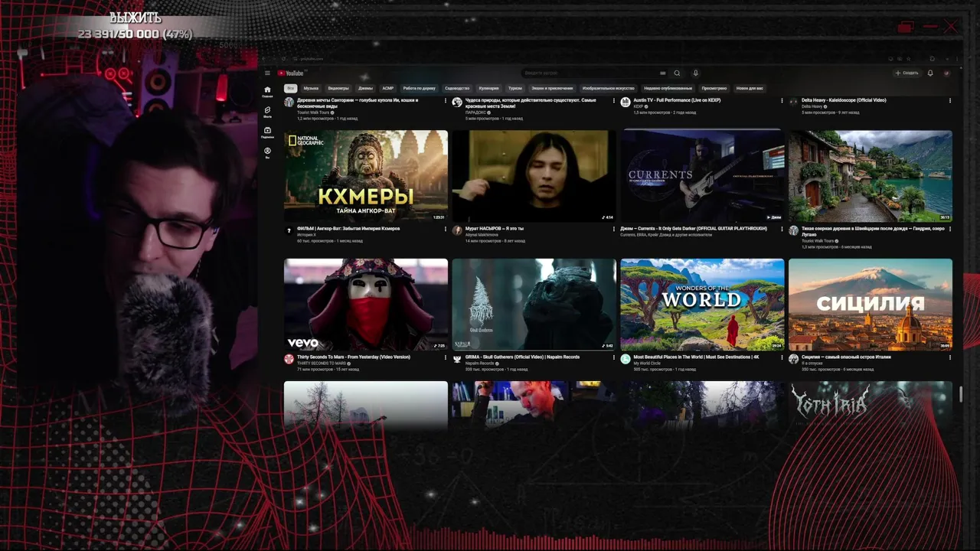Viewport: 980px width, 551px height.
Task: Select the 'Садоводство' filter chip
Action: tap(457, 88)
